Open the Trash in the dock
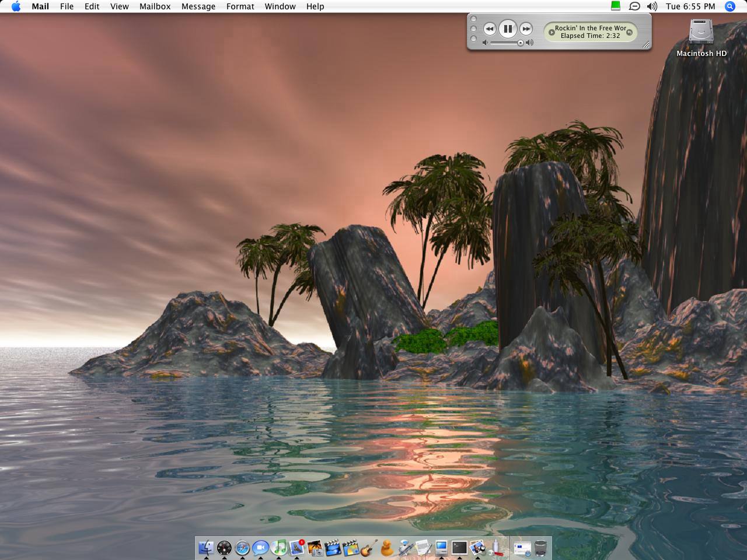Image resolution: width=747 pixels, height=560 pixels. click(541, 548)
